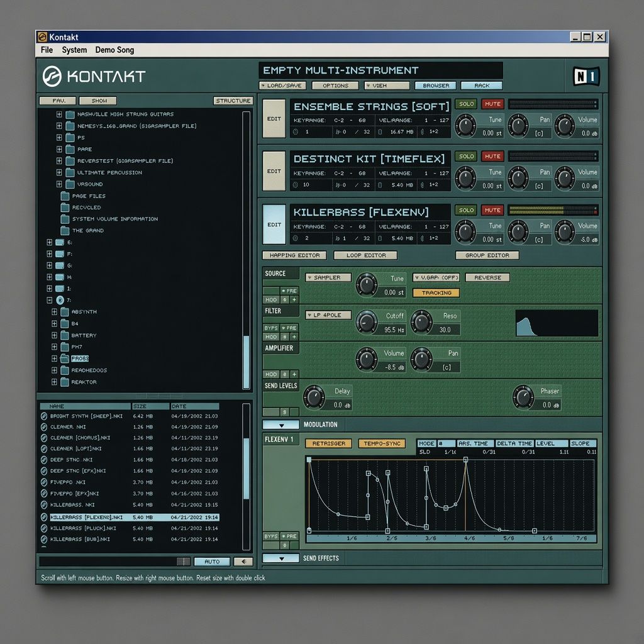Solo the Ensemble Strings instrument
Image resolution: width=644 pixels, height=644 pixels.
point(466,104)
